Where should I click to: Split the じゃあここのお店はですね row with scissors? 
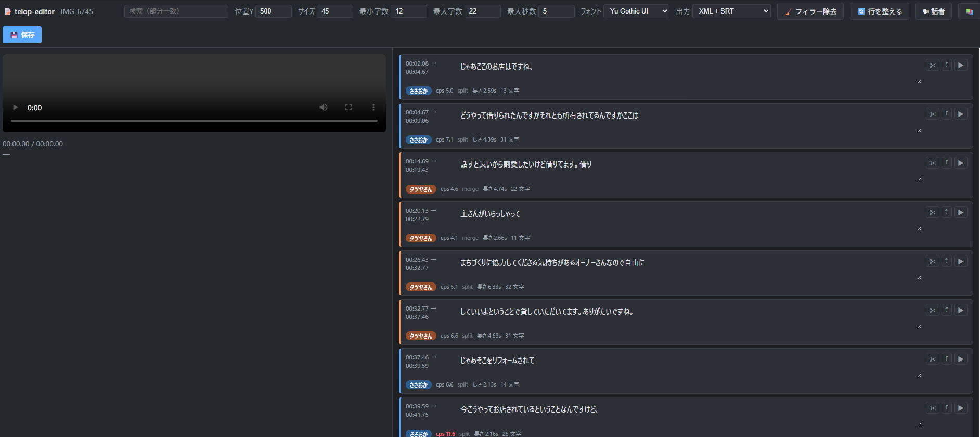[x=932, y=65]
